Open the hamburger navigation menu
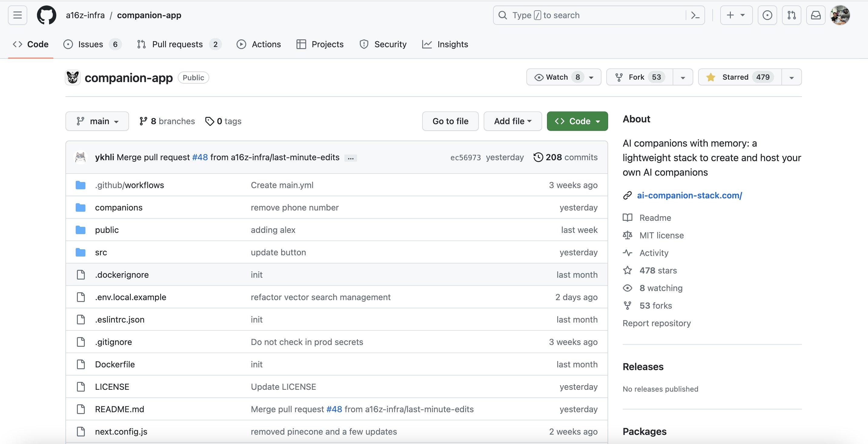The image size is (868, 444). click(x=17, y=15)
